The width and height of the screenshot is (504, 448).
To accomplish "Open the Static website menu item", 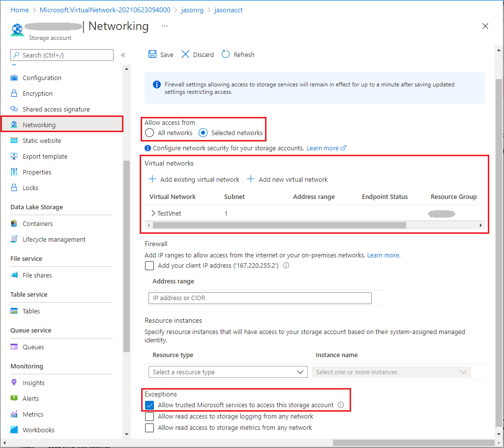I will [x=41, y=140].
